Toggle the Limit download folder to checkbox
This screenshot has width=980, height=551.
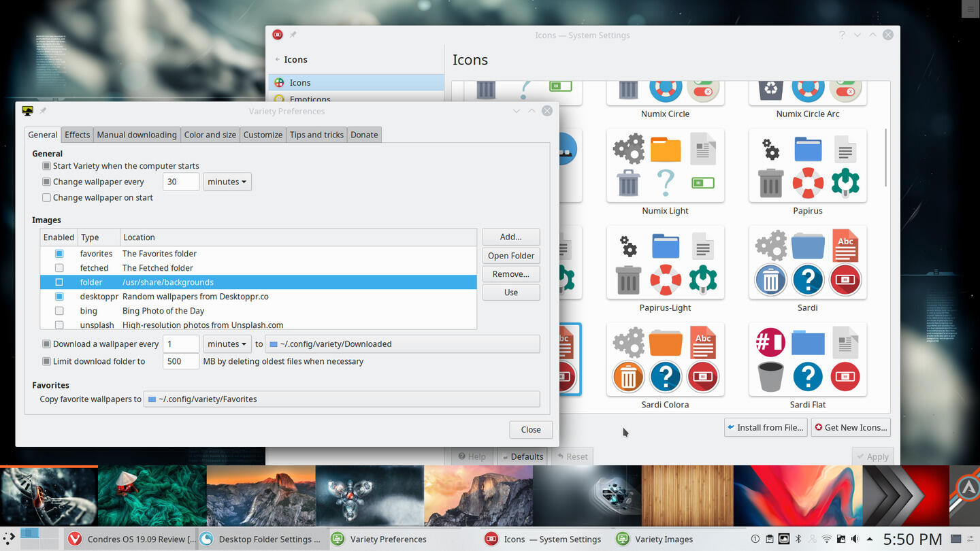point(46,361)
